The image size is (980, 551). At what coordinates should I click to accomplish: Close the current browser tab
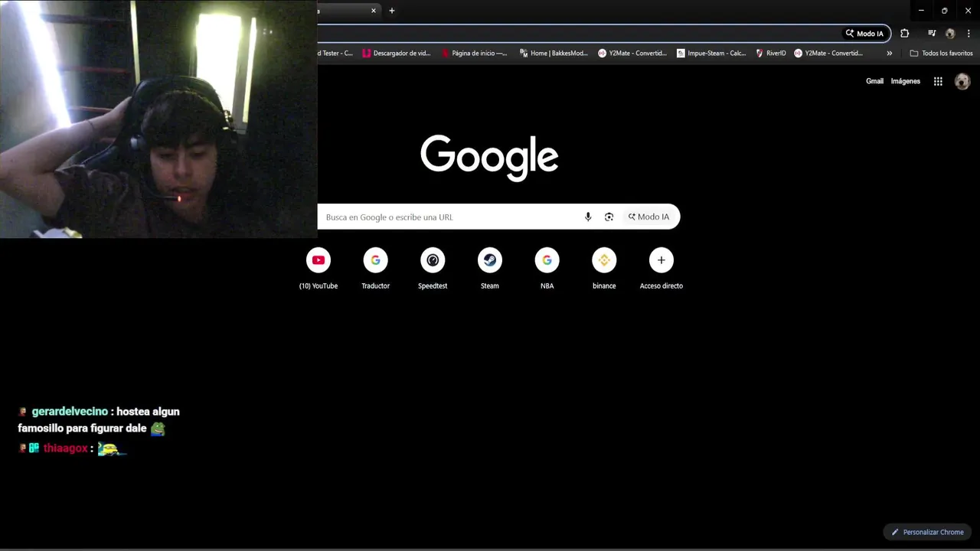[x=374, y=11]
